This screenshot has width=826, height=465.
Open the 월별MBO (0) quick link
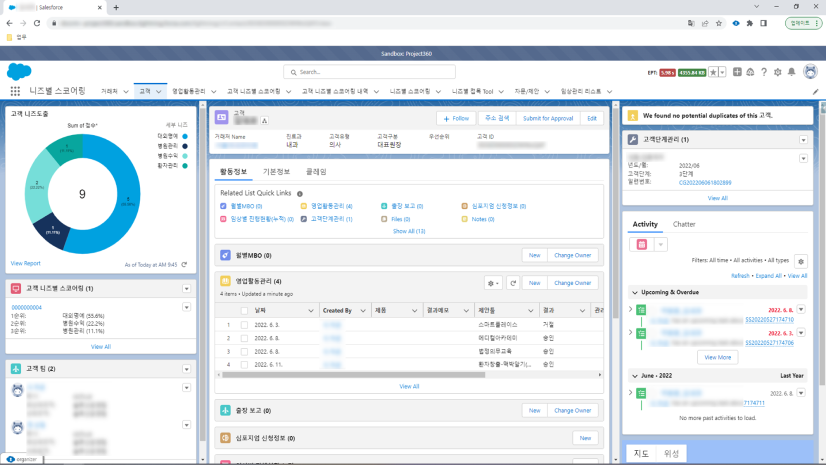pos(246,206)
